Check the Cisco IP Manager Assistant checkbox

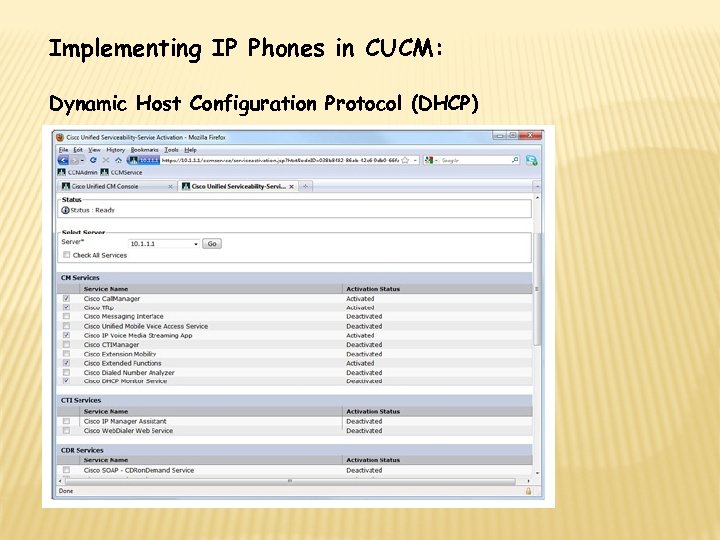[66, 421]
